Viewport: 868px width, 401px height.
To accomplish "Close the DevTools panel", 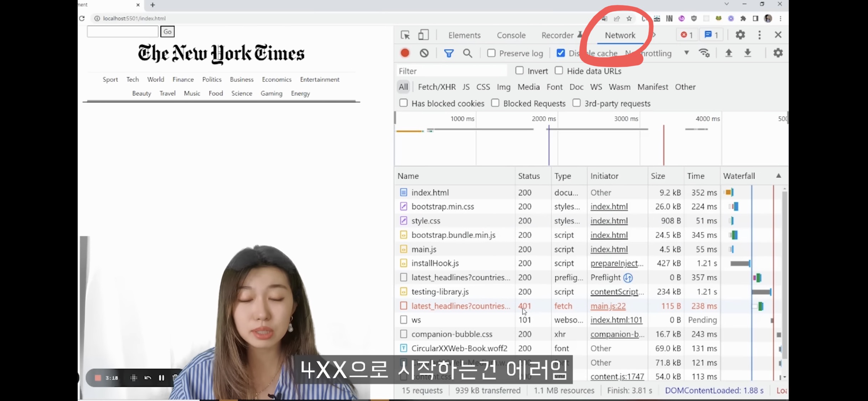I will point(778,35).
